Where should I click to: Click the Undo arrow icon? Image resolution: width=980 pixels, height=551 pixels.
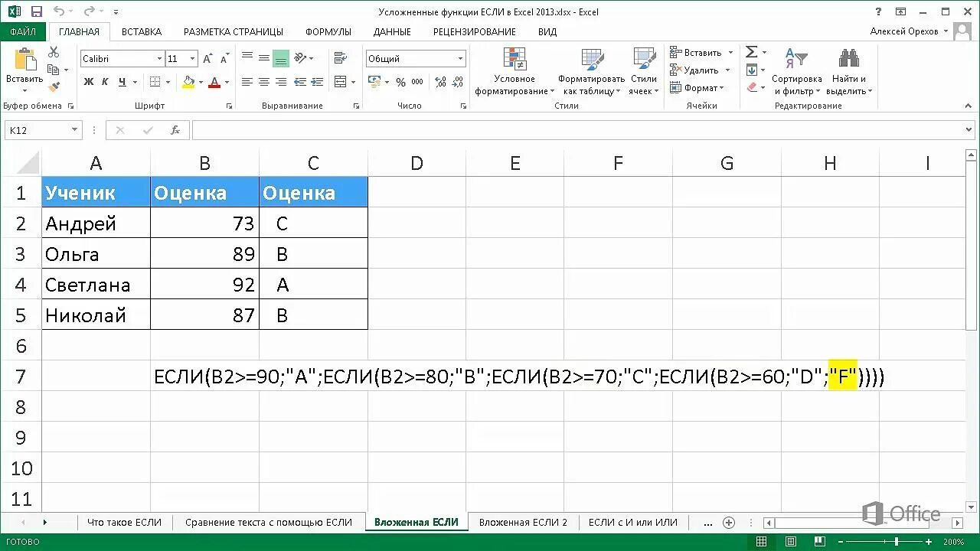59,11
